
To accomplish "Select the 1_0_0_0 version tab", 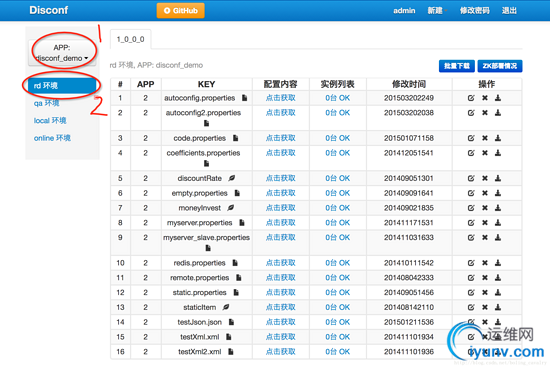I will 130,39.
